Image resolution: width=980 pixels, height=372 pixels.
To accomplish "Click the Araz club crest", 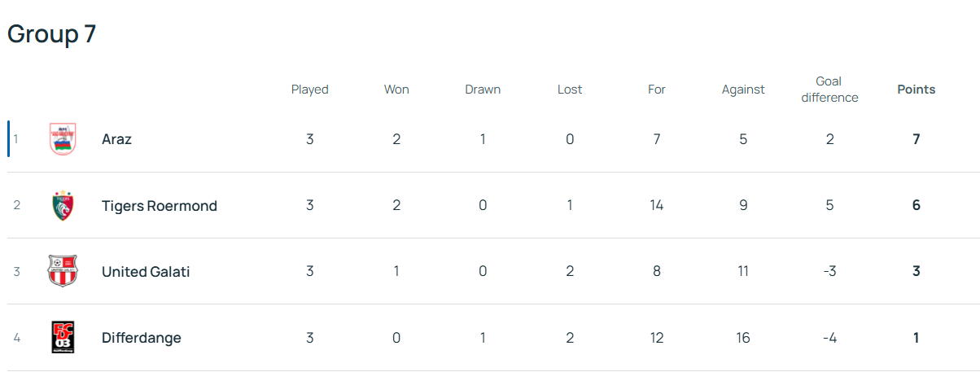I will coord(63,139).
